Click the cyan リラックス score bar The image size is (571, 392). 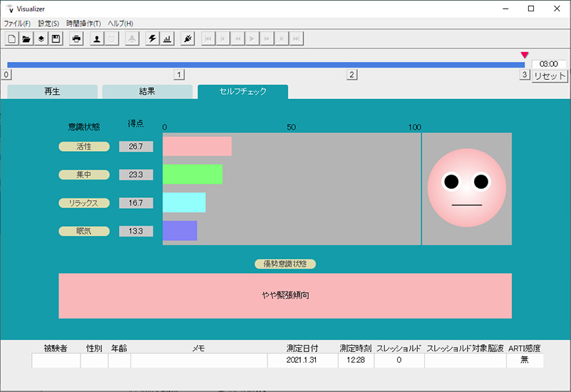(x=184, y=202)
